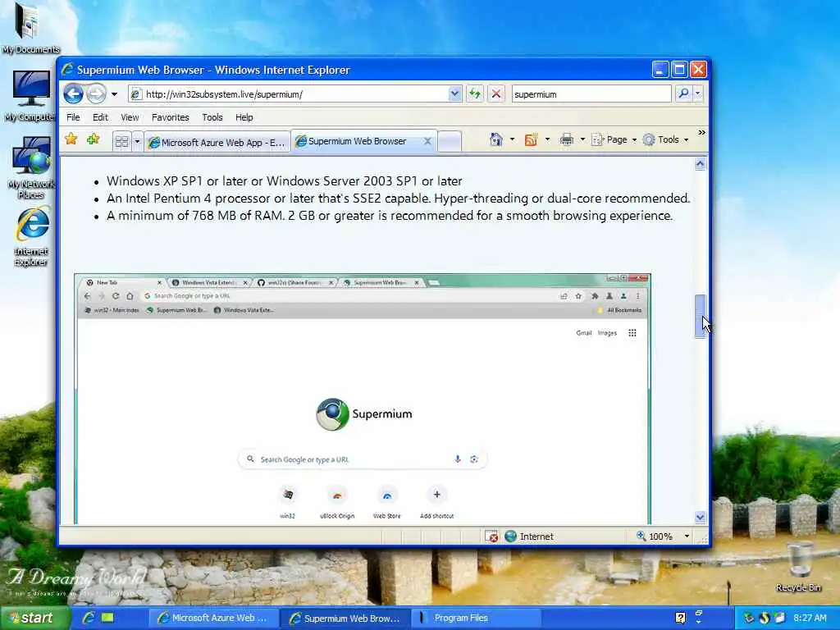The height and width of the screenshot is (630, 840).
Task: Show more command bar items chevron
Action: point(702,132)
